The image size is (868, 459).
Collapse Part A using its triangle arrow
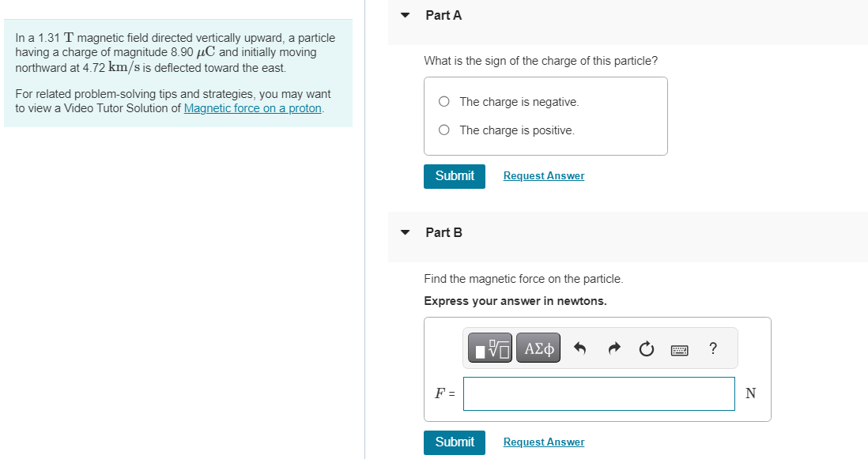click(x=406, y=15)
